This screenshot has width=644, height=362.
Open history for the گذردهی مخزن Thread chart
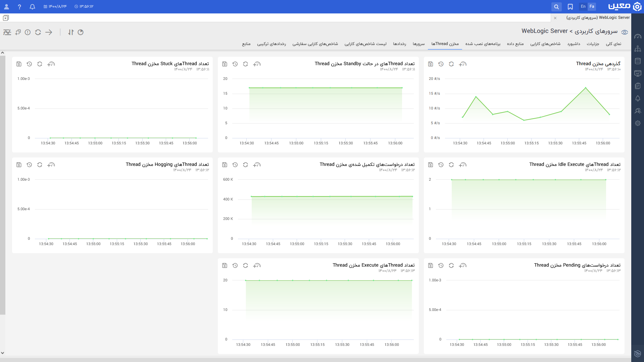pyautogui.click(x=441, y=64)
